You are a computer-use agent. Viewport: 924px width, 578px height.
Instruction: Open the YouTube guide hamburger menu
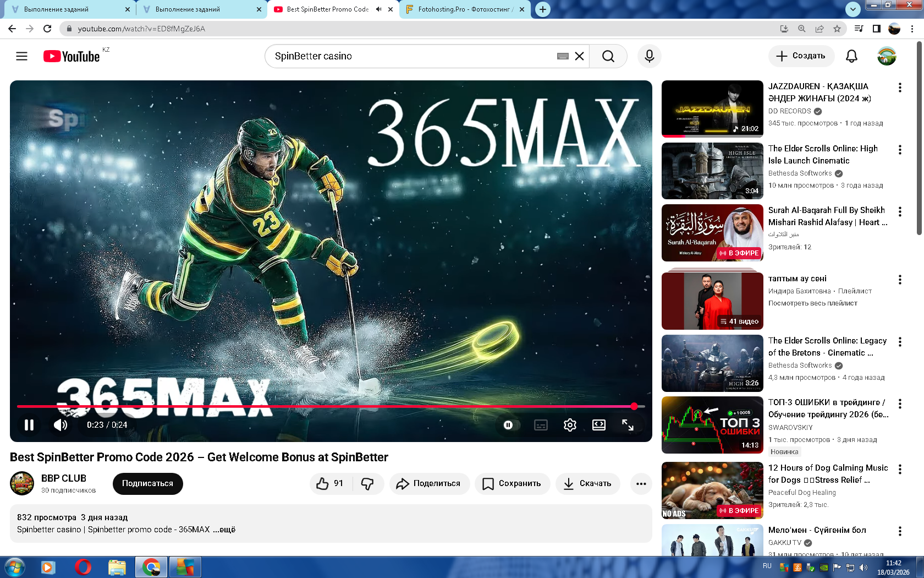tap(22, 56)
